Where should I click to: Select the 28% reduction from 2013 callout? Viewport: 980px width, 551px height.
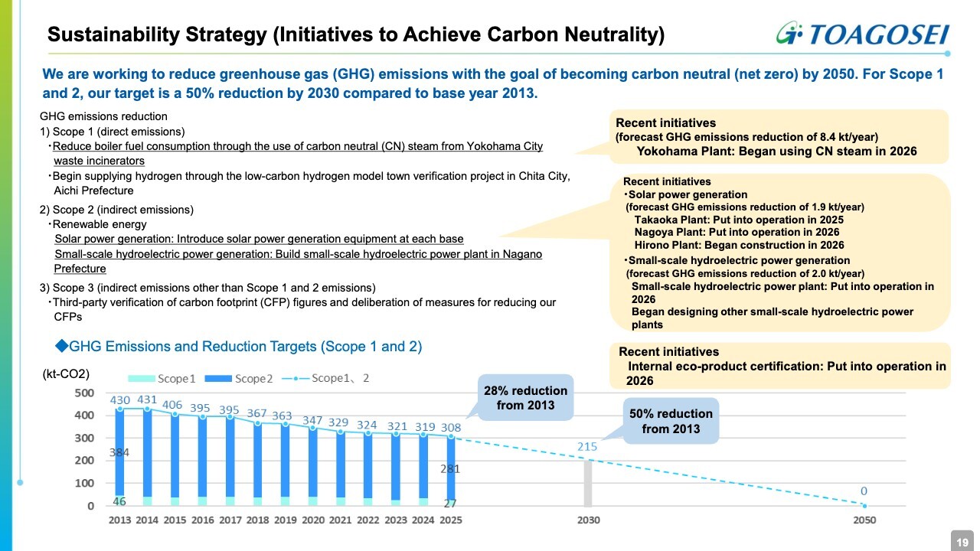525,397
